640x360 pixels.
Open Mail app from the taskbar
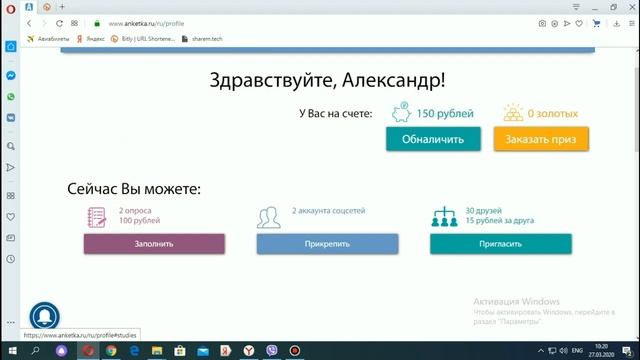coord(203,351)
